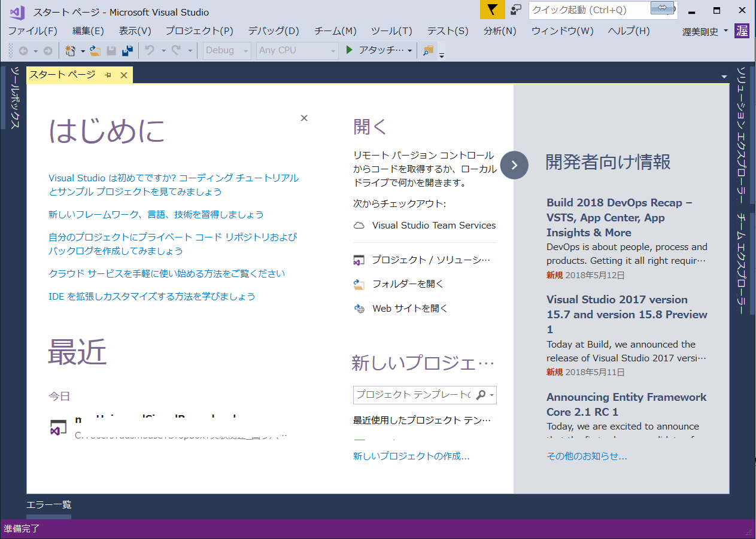Screen dimensions: 756x539
Task: Click the Visual Studio logo in the title bar
Action: (17, 12)
